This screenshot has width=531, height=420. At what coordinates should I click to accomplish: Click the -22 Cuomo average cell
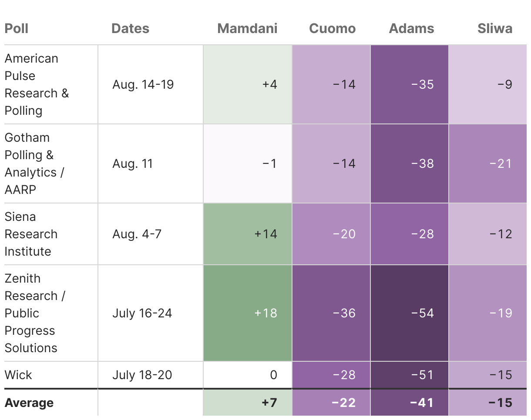point(331,403)
